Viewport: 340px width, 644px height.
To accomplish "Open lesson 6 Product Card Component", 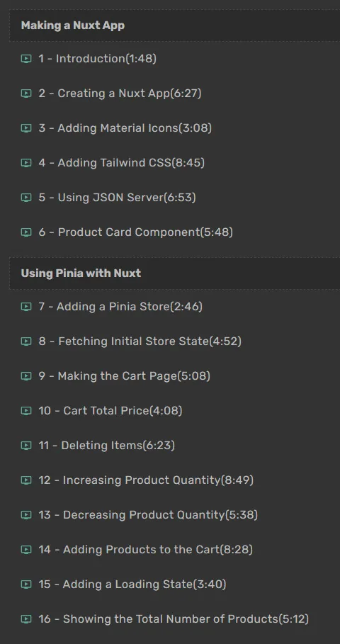I will point(135,232).
